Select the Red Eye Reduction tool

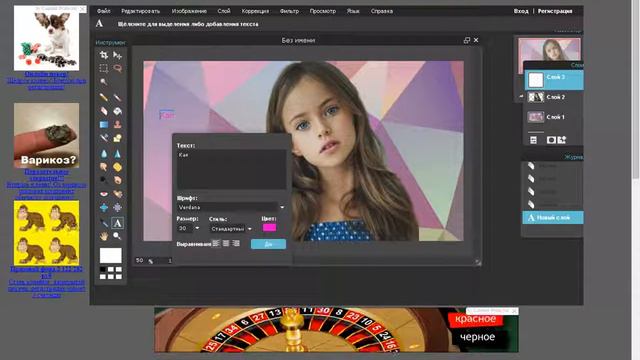104,194
